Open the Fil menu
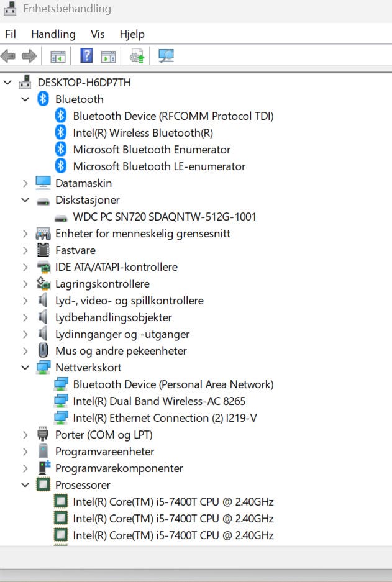Screen dimensions: 392x582 11,34
